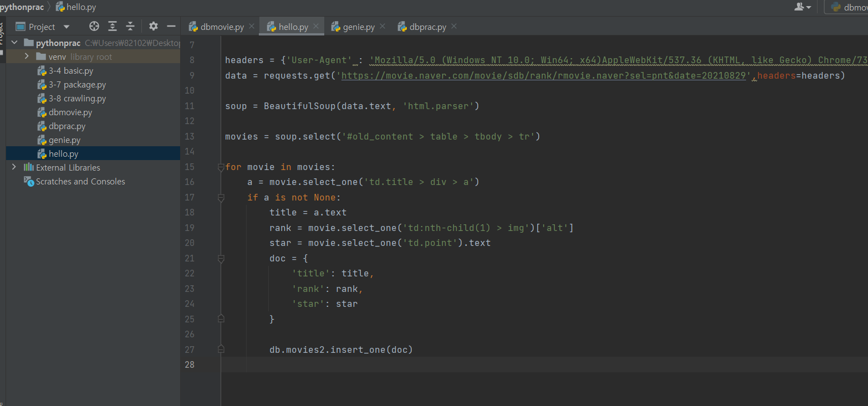
Task: Click fold end marker at line 27
Action: pyautogui.click(x=221, y=349)
